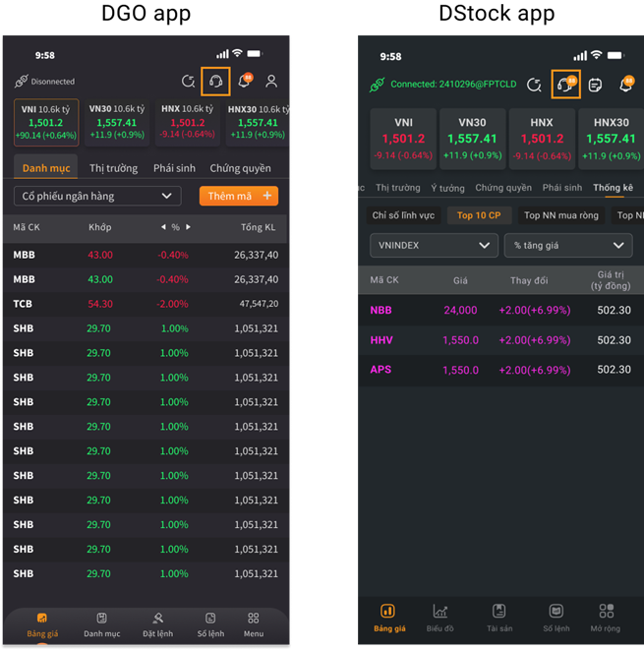Click NBB price 24,000
The width and height of the screenshot is (644, 650).
[460, 310]
